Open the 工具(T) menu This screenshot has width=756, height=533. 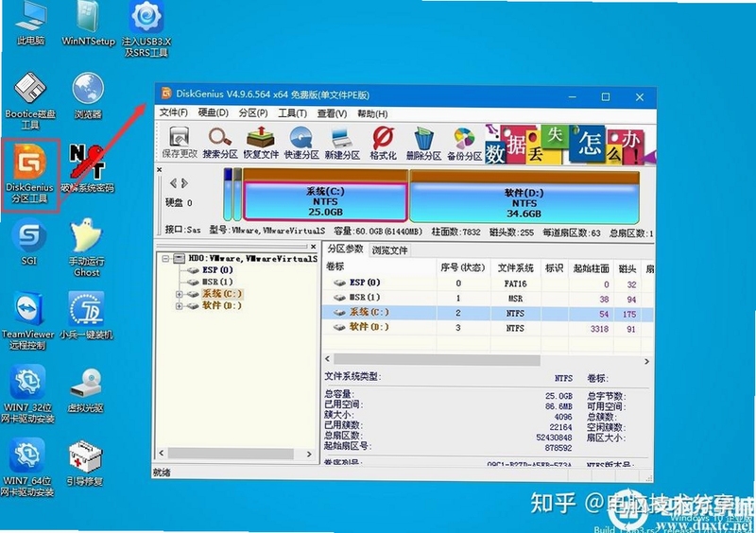pos(292,113)
